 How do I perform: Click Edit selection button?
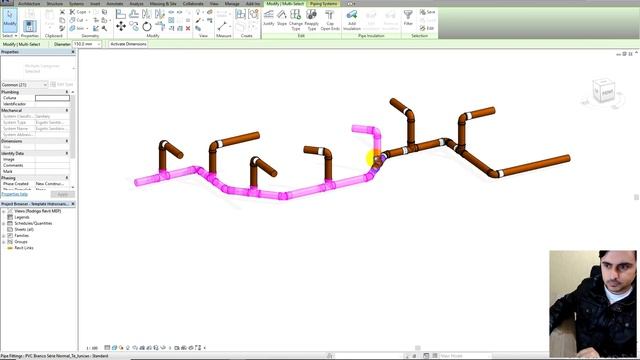(427, 28)
